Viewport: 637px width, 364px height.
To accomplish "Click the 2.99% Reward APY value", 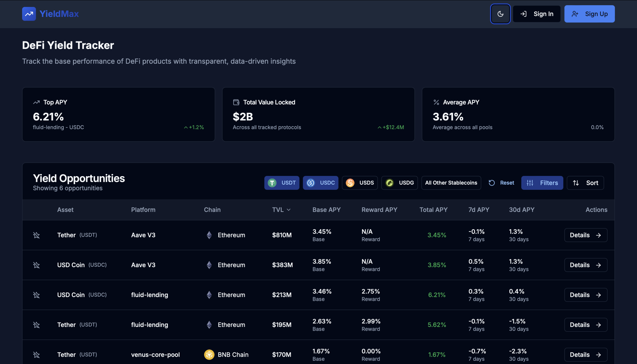I will click(371, 321).
